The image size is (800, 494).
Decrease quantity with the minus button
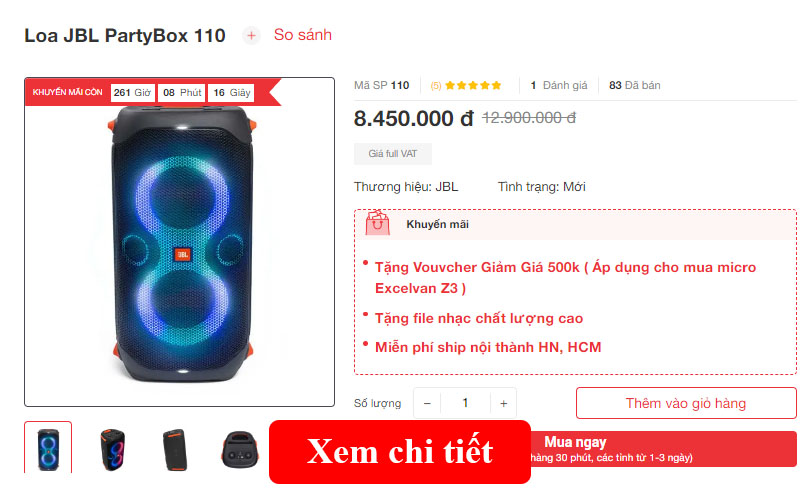pyautogui.click(x=428, y=403)
